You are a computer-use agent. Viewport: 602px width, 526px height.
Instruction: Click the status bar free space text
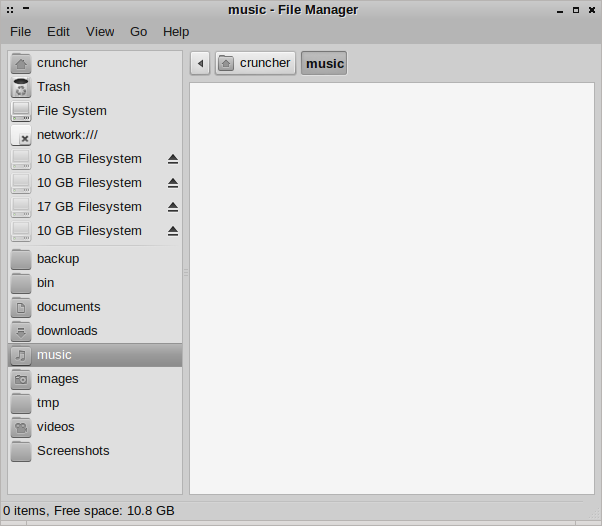[114, 511]
